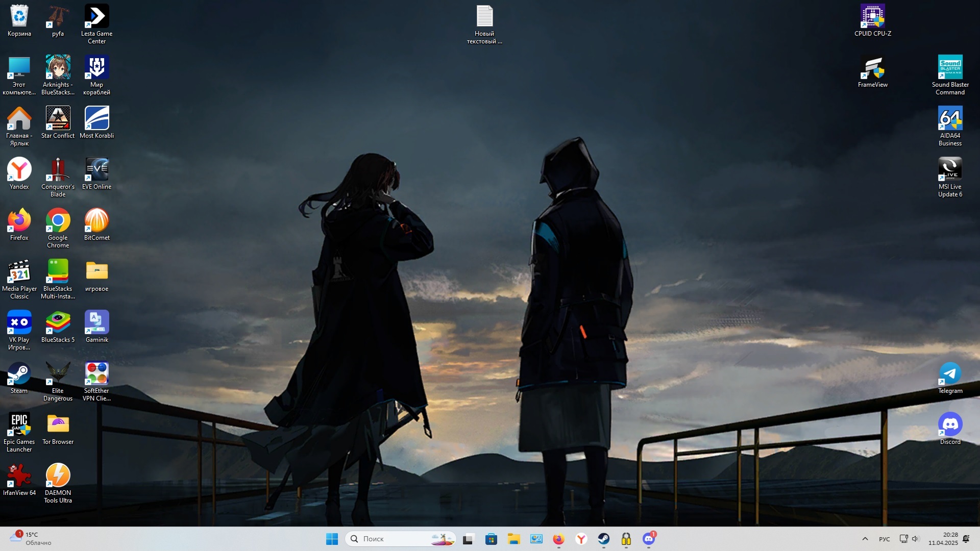Select the Firefox desktop shortcut
The height and width of the screenshot is (551, 980).
(19, 225)
